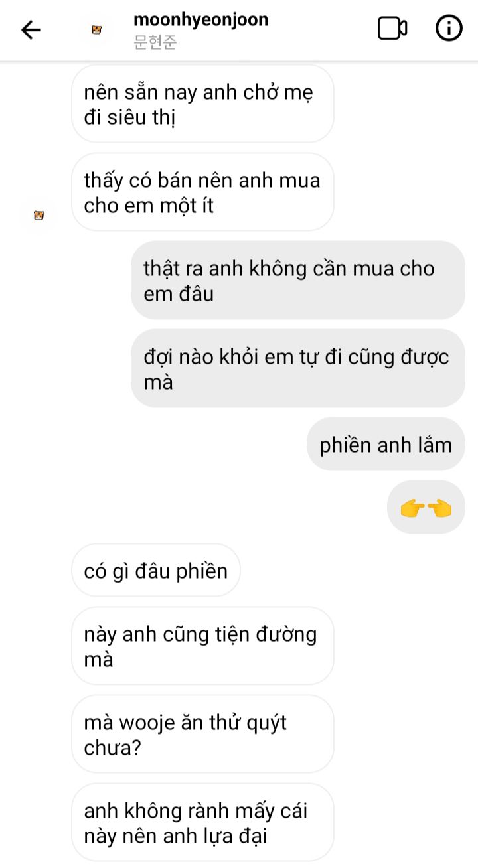Select message "anh không rành mấy cái này"

[x=202, y=823]
